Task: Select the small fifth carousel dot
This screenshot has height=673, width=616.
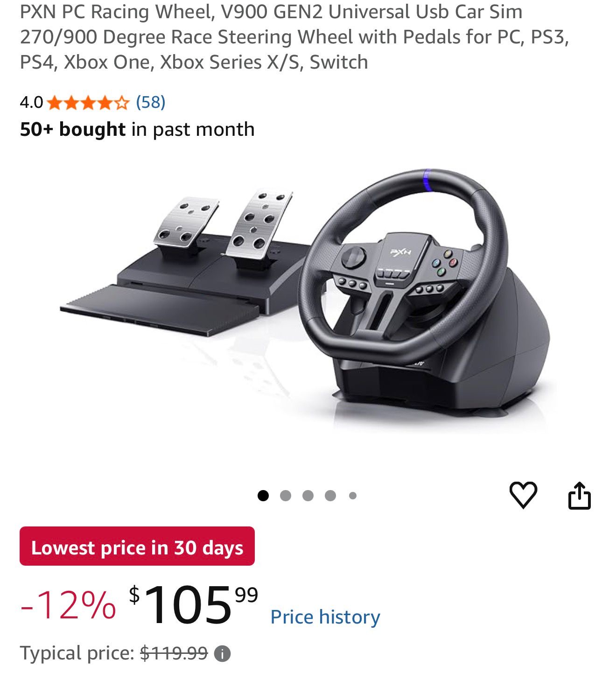Action: coord(353,495)
